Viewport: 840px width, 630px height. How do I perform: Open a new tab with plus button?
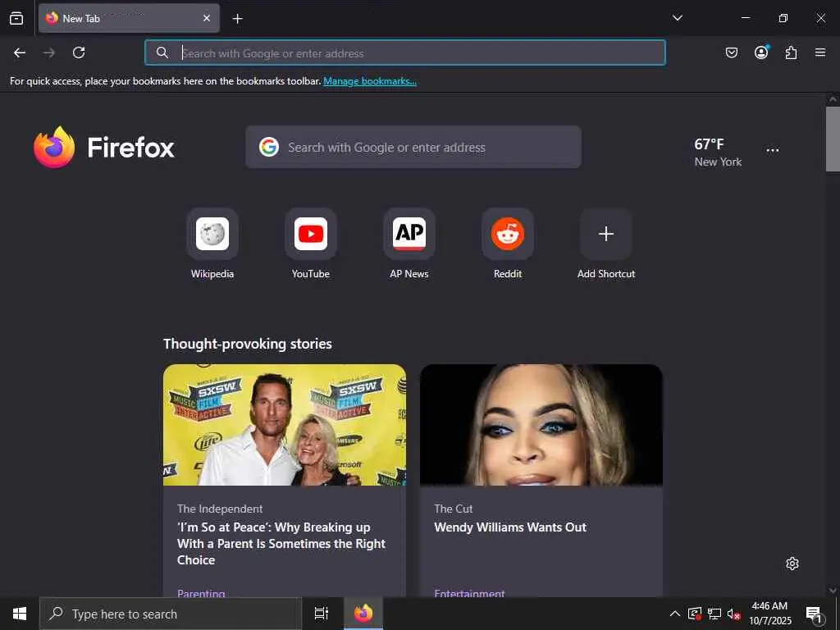(237, 19)
